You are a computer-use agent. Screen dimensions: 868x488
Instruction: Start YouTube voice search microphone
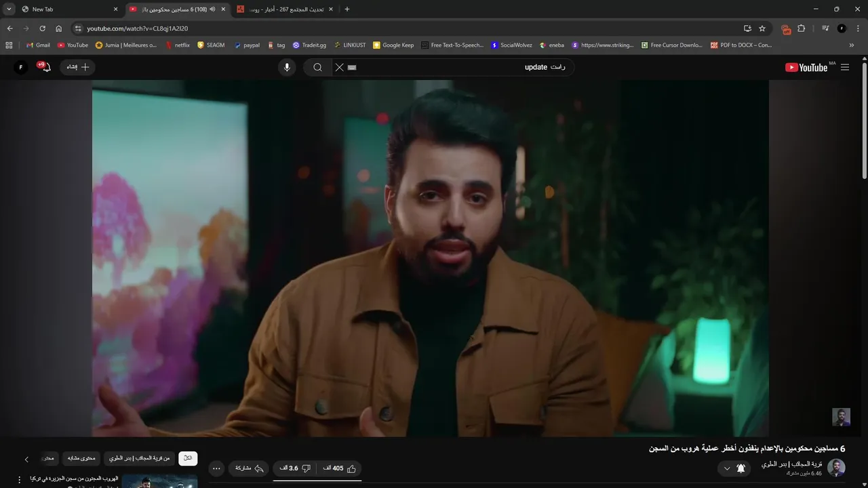point(287,67)
